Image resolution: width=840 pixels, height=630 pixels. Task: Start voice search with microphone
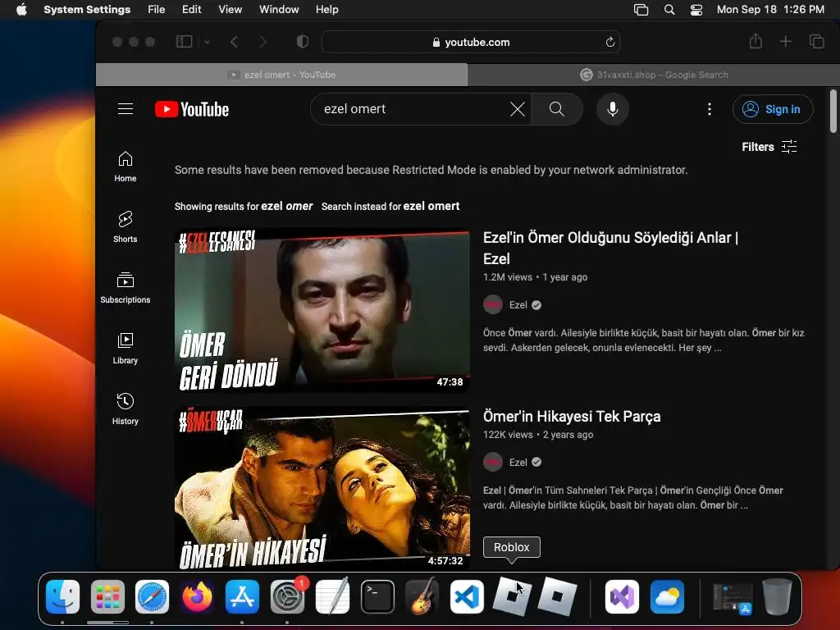click(612, 109)
